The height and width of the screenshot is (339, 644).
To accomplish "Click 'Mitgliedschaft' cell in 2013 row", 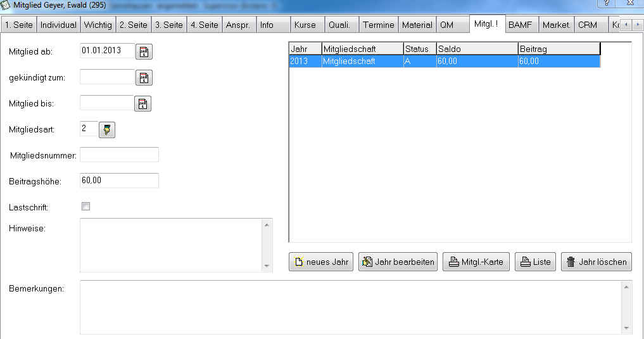I will pos(363,61).
